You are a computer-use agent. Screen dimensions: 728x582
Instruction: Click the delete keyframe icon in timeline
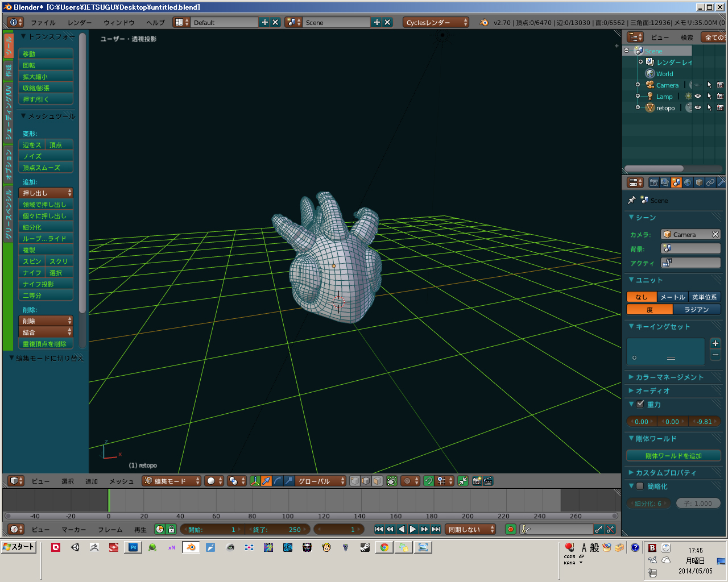(610, 529)
